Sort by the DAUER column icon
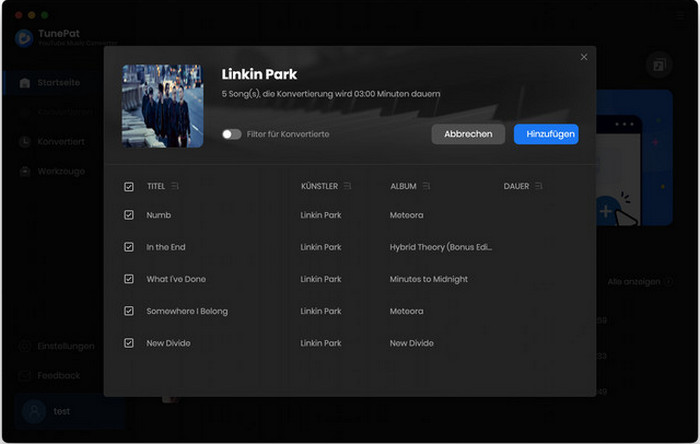This screenshot has width=700, height=444. tap(539, 186)
